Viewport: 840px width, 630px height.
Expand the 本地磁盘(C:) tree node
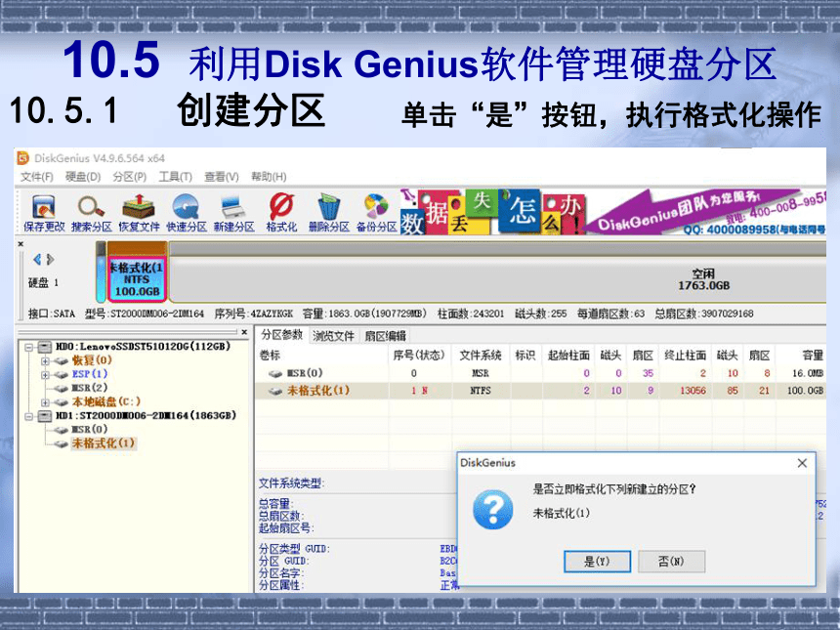pyautogui.click(x=46, y=402)
